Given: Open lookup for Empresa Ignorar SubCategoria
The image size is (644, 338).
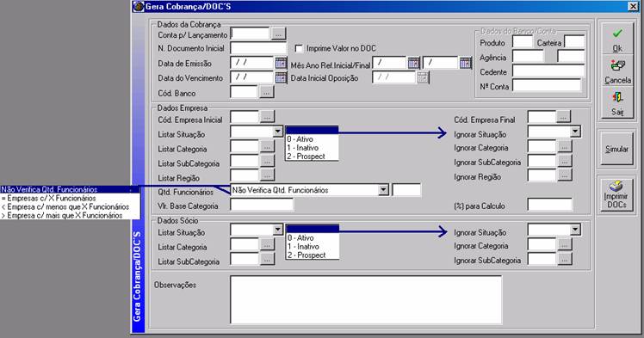Looking at the screenshot, I should point(565,161).
